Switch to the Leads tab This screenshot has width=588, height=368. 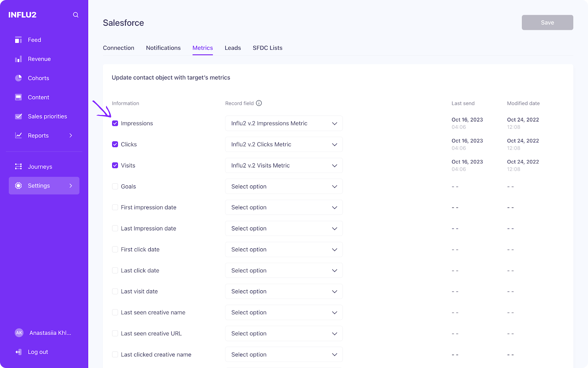(233, 48)
